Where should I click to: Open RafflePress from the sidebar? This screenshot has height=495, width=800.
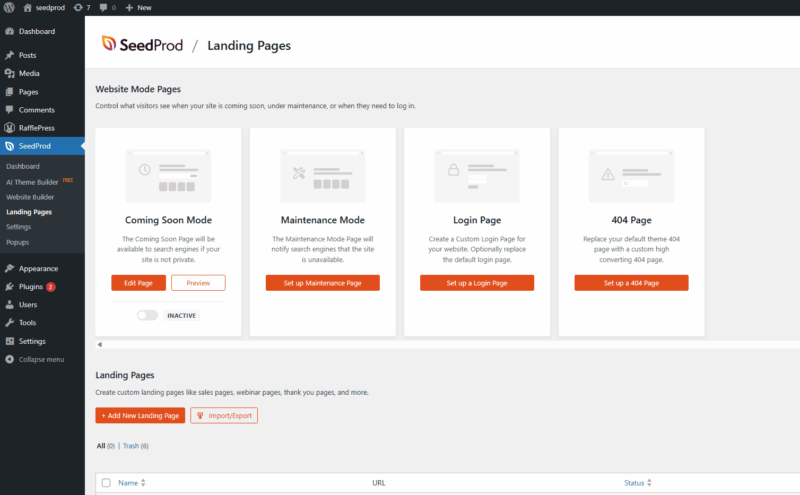click(36, 128)
